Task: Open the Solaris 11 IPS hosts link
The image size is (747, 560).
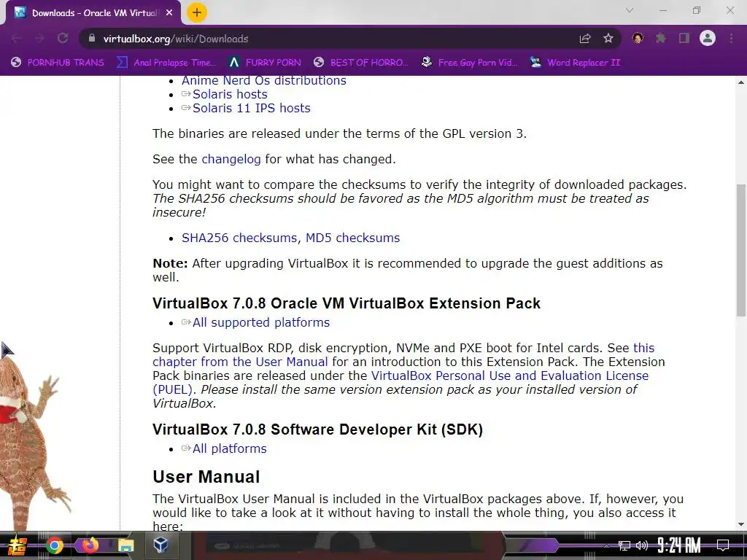Action: [251, 108]
